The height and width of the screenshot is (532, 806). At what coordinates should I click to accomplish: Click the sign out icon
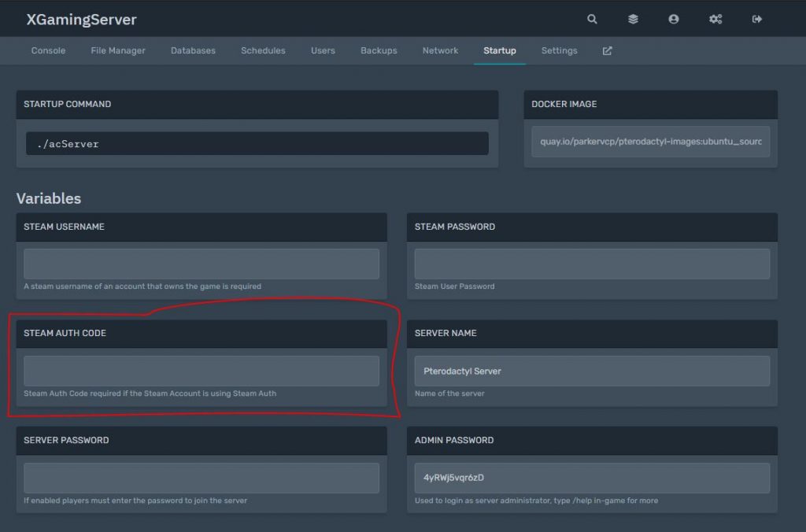[x=756, y=19]
